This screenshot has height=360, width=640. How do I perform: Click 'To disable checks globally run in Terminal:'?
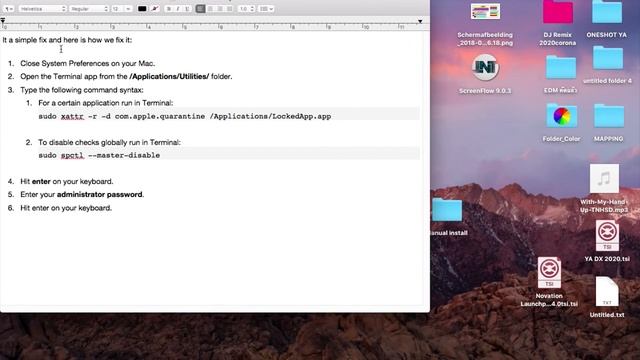109,142
